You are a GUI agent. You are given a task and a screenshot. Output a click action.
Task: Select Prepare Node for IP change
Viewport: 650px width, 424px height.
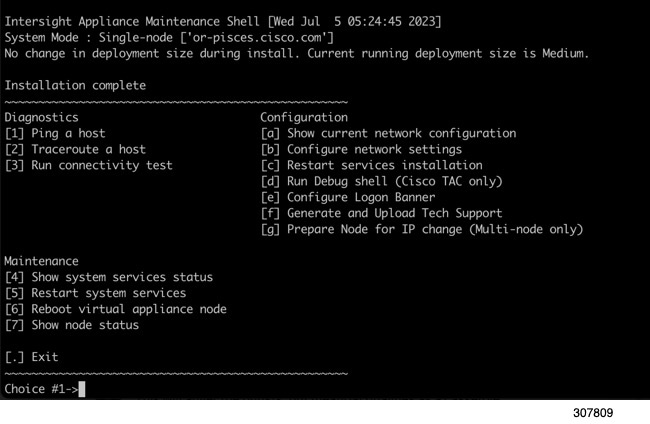[x=422, y=230]
